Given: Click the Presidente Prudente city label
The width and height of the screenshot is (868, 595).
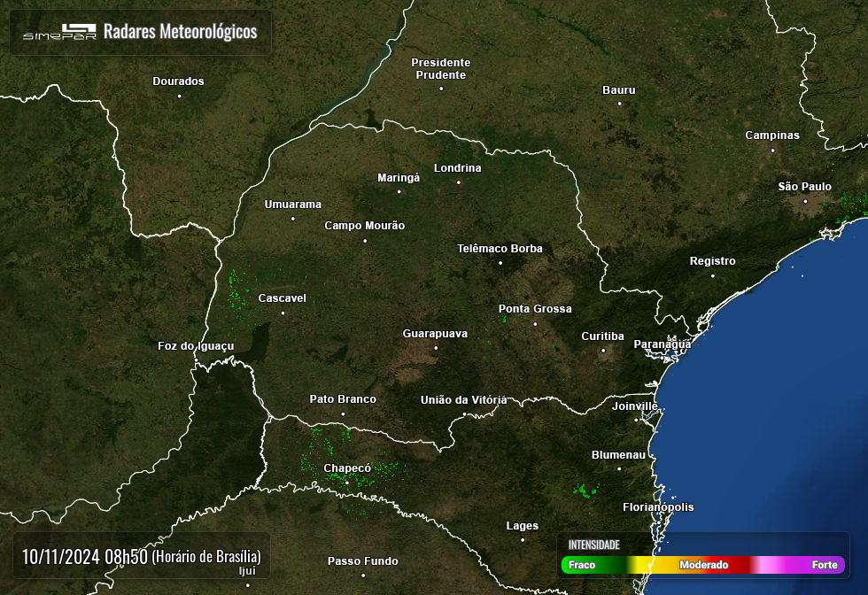Looking at the screenshot, I should pyautogui.click(x=441, y=68).
